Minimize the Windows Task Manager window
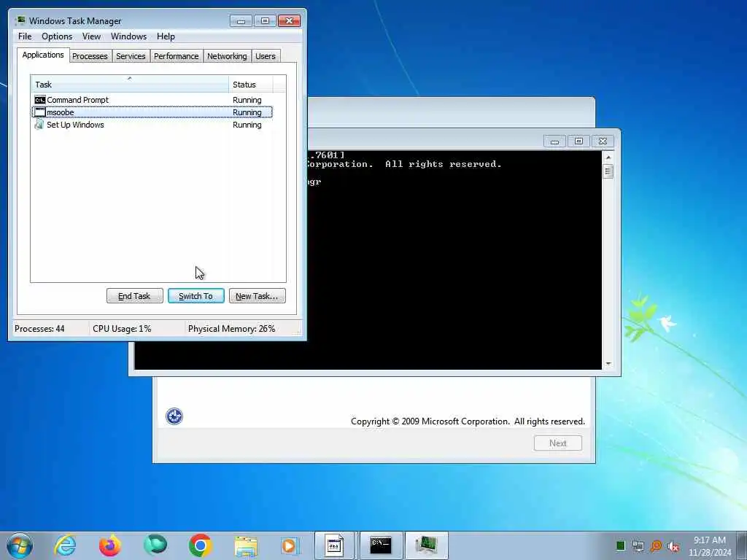Screen dimensions: 747x560 click(x=241, y=21)
